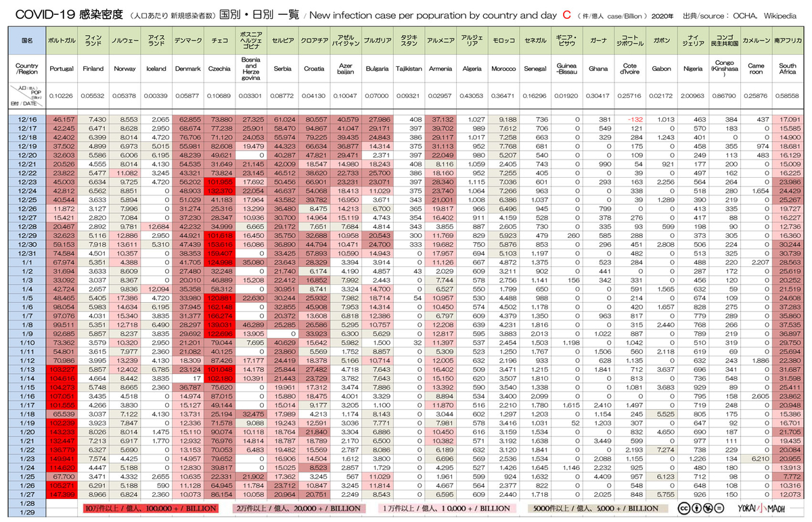This screenshot has height=522, width=812.
Task: Click Czechia's 12/31 value 159,407
Action: coord(220,253)
